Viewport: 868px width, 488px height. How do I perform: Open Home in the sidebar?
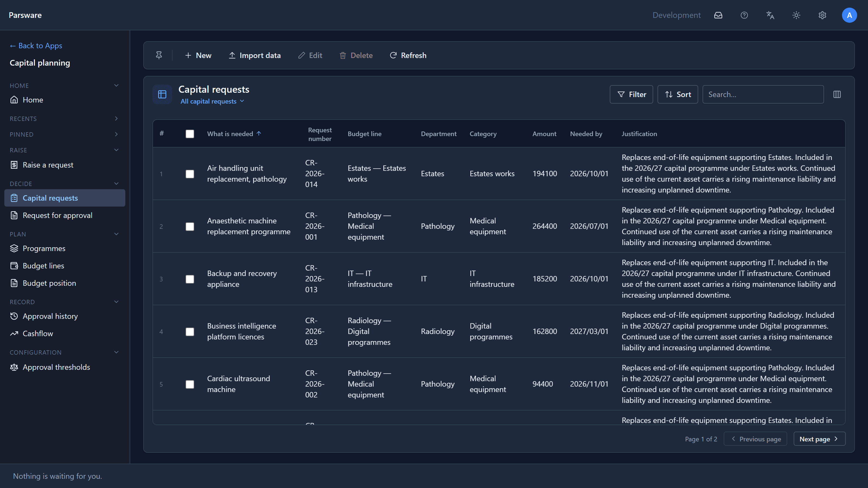point(65,100)
